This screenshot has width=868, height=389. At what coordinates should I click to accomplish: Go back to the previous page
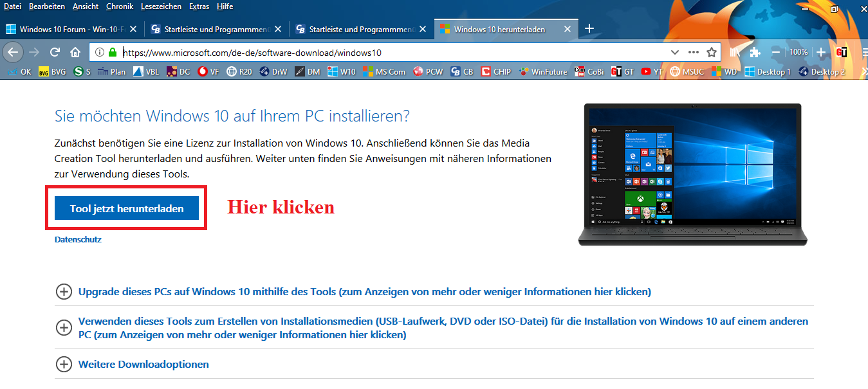click(x=13, y=52)
